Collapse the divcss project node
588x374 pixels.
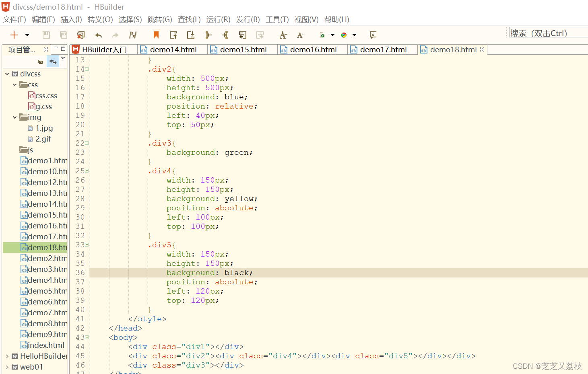[x=7, y=74]
